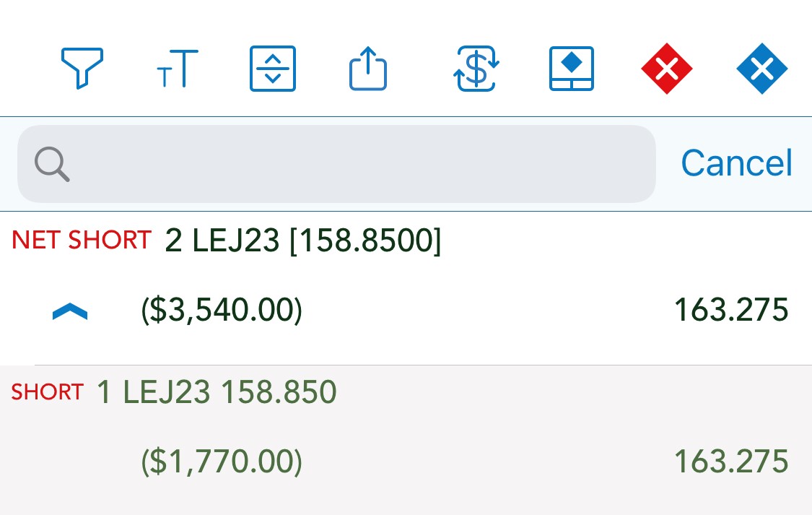Open the blue diamond panel layout icon
The image size is (812, 515).
(571, 69)
